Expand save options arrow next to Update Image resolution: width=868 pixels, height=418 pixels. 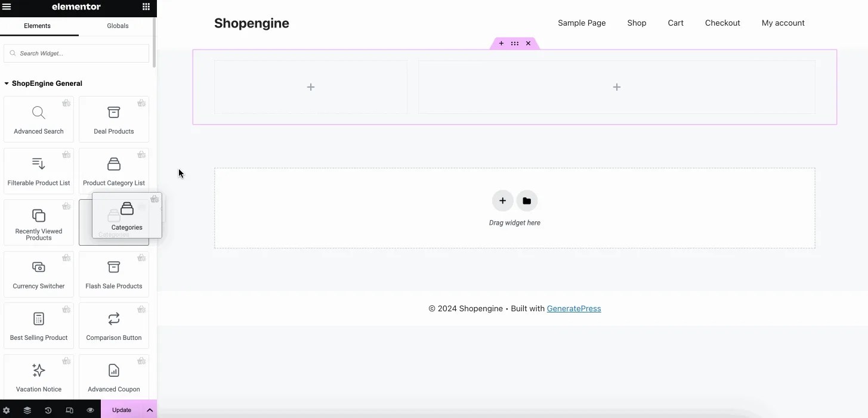click(150, 410)
